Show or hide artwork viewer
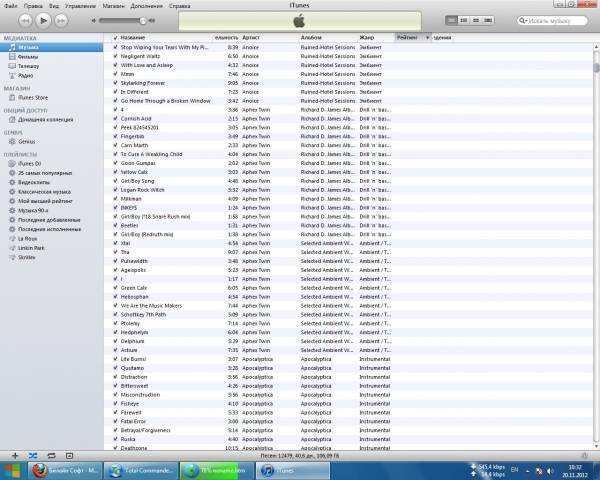Viewport: 600px width, 480px height. [x=69, y=456]
